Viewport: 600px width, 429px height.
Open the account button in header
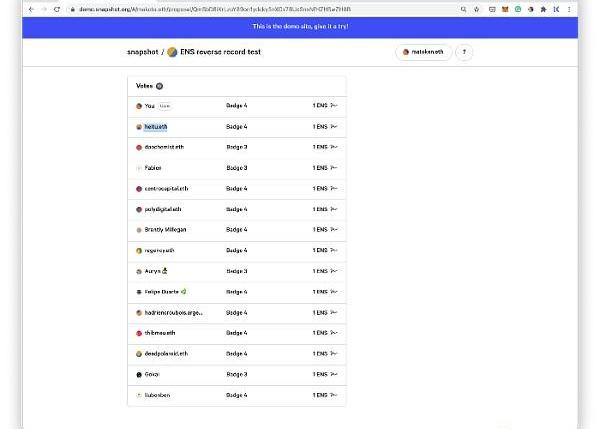point(424,52)
